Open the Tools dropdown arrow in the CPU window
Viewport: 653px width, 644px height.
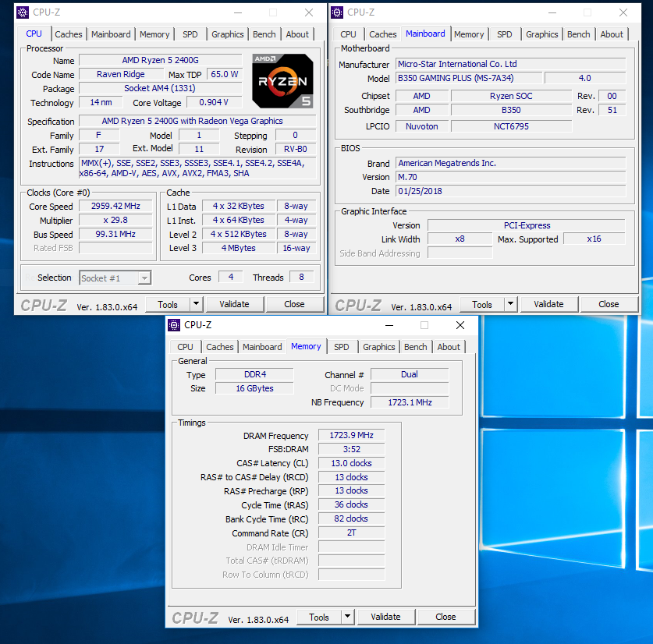[196, 304]
